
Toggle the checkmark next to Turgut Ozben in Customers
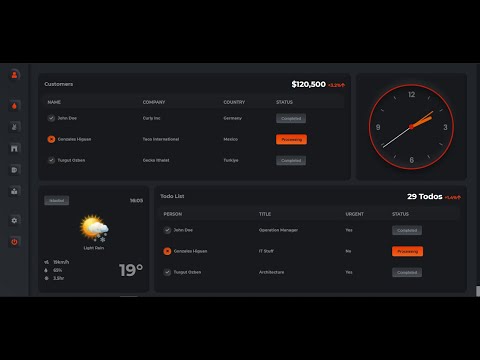[x=51, y=160]
